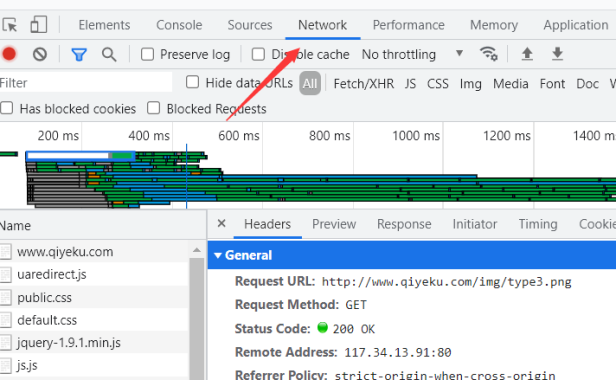The image size is (616, 380).
Task: Clear the network log icon
Action: point(40,54)
